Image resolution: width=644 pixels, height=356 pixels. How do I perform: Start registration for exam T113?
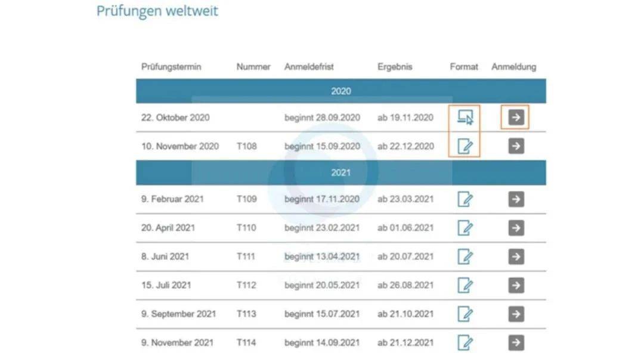click(516, 314)
